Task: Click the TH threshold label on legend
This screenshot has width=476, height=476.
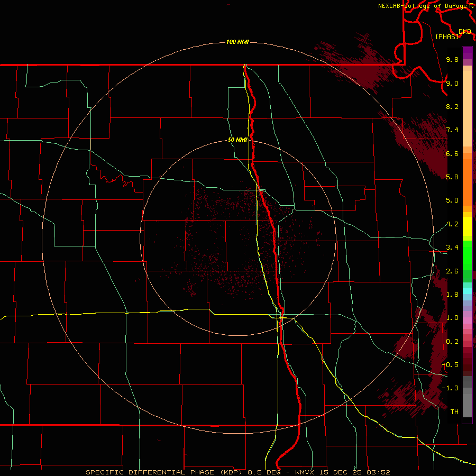Action: 454,412
